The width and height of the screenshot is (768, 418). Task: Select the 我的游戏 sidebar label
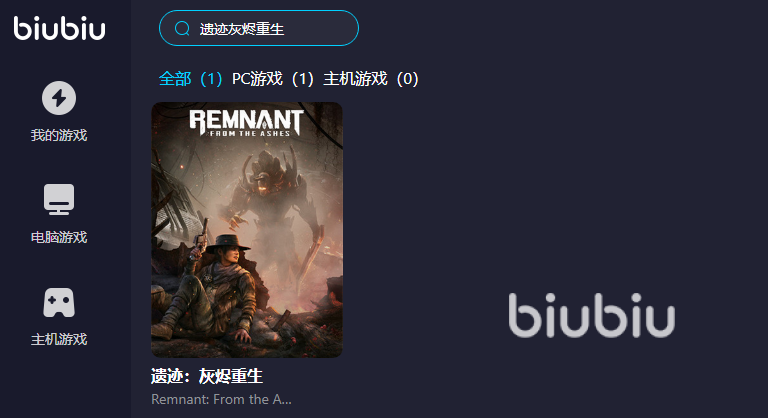(x=59, y=135)
